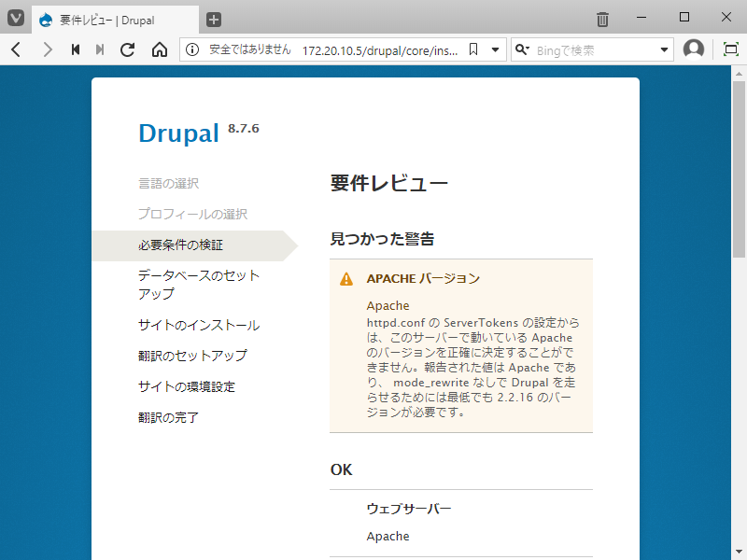
Task: Click the 8.7.6 version text
Action: click(244, 128)
